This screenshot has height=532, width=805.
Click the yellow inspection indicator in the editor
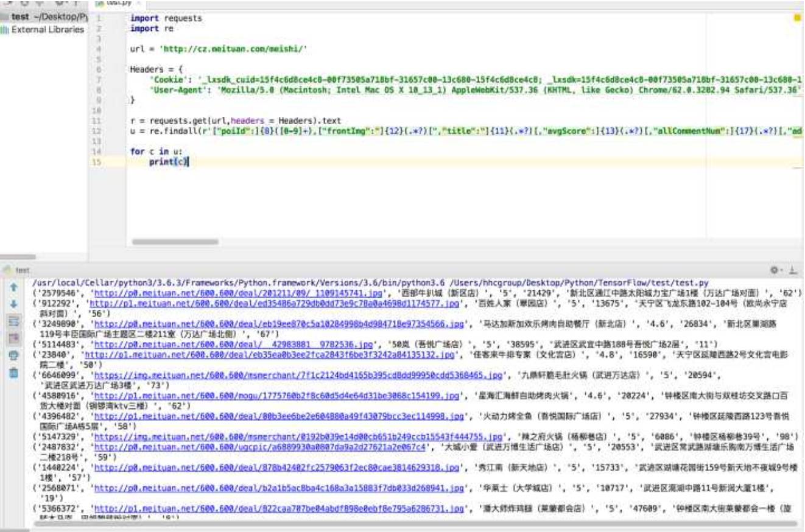pos(797,18)
